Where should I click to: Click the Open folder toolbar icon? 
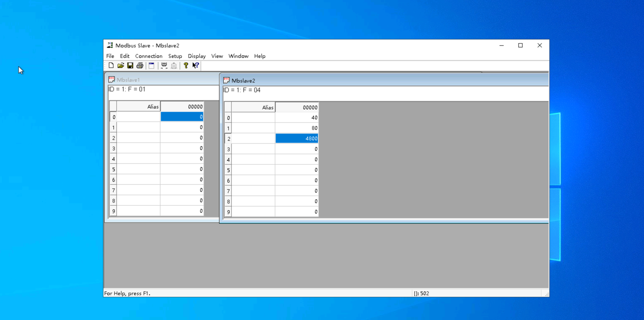point(121,65)
